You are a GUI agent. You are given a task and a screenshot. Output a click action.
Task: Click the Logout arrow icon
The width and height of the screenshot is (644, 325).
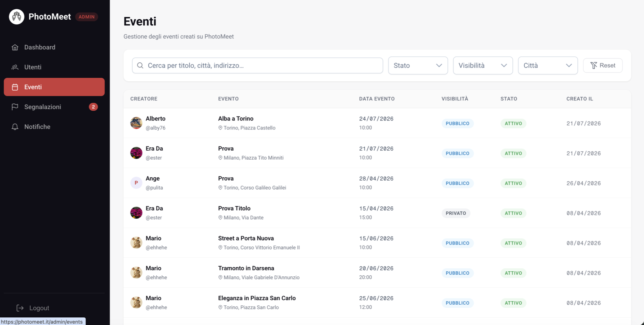20,308
